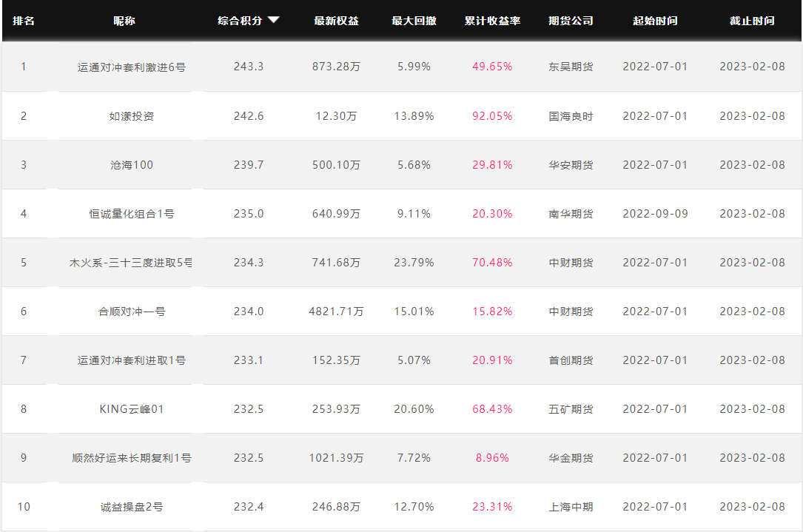Select score value 235.0
Screen dimensions: 803x532
(249, 214)
